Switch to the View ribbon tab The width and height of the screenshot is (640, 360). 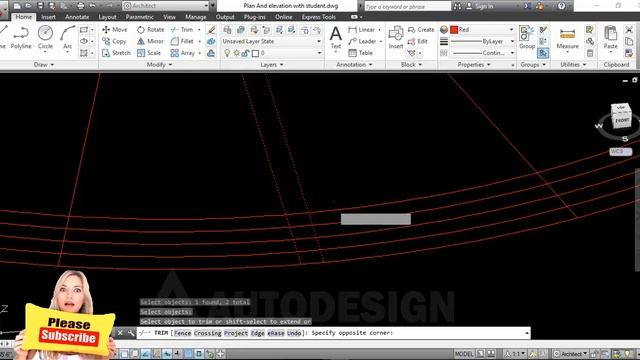(169, 17)
